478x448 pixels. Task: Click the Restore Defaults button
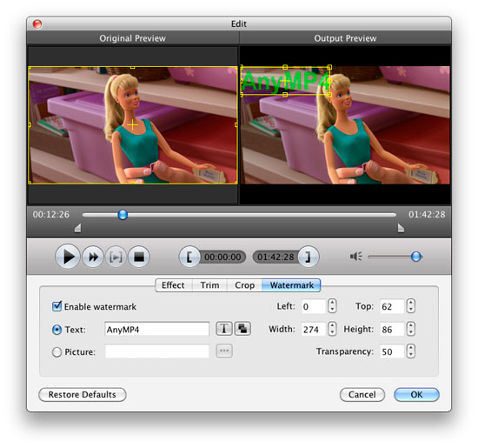click(83, 395)
